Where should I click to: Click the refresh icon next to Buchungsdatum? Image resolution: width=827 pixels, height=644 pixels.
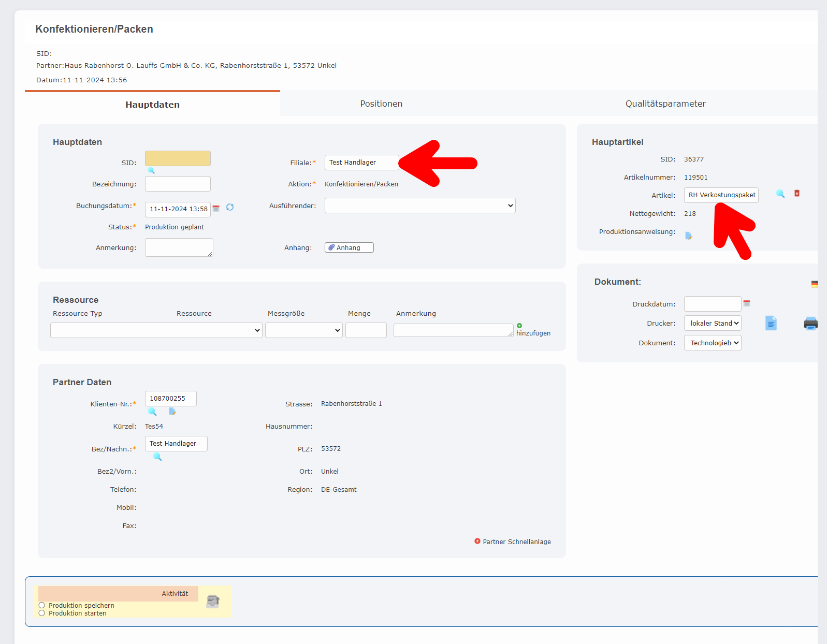(x=230, y=207)
